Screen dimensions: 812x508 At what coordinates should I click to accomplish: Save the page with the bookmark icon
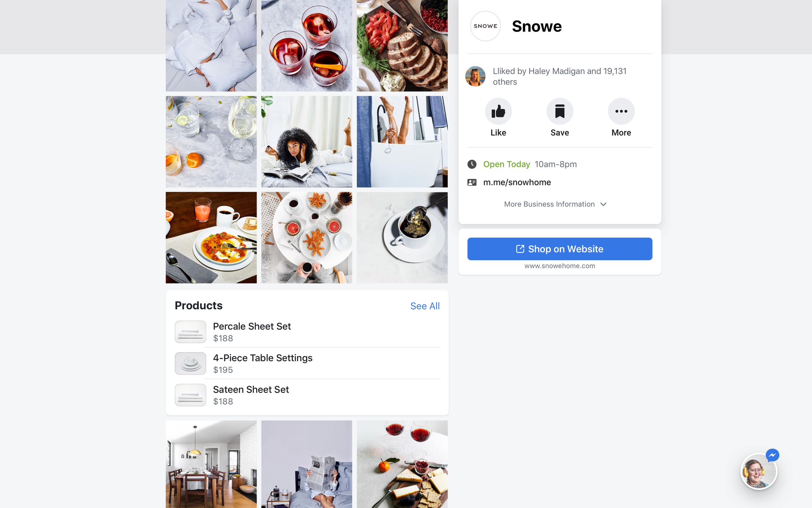(x=560, y=111)
